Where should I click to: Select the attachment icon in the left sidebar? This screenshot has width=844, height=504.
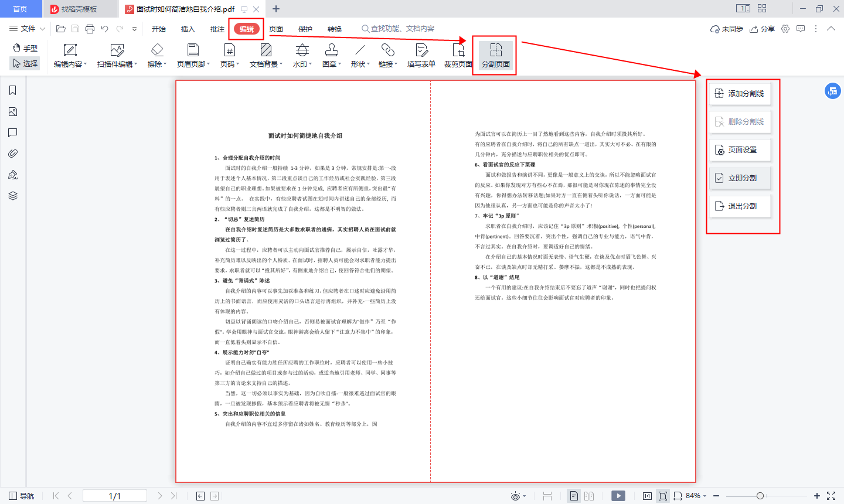[x=13, y=154]
